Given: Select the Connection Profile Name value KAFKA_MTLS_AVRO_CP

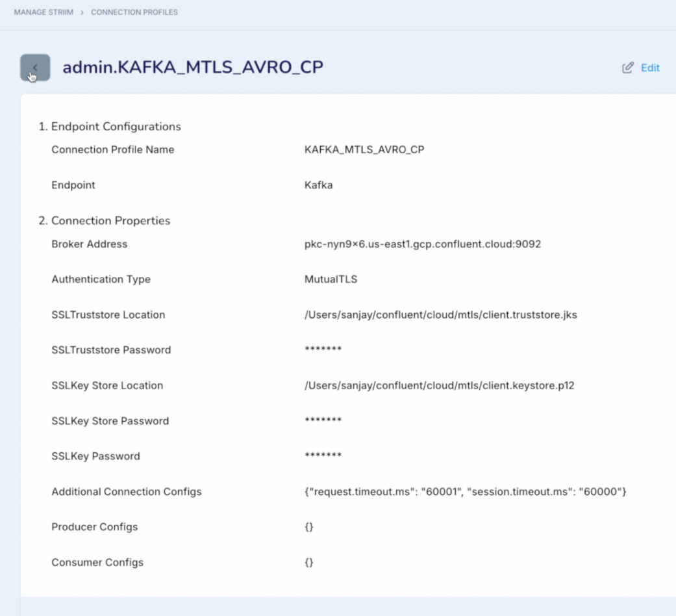Looking at the screenshot, I should (x=364, y=149).
